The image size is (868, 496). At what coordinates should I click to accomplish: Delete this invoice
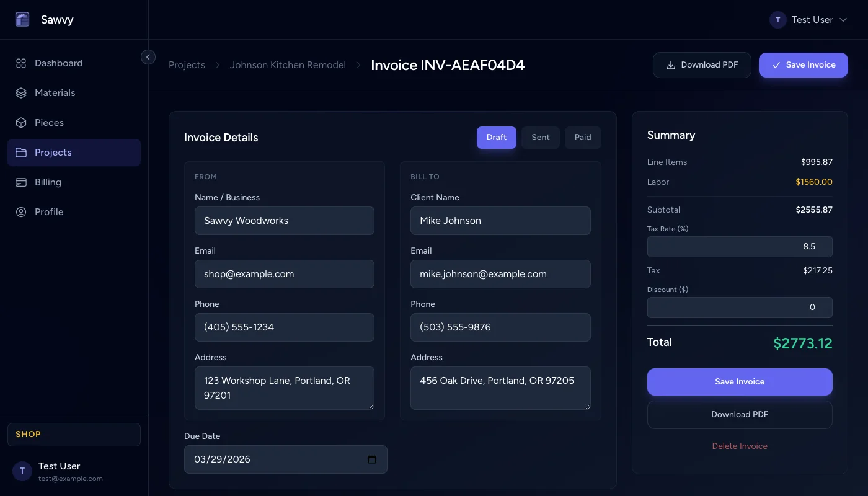point(739,446)
